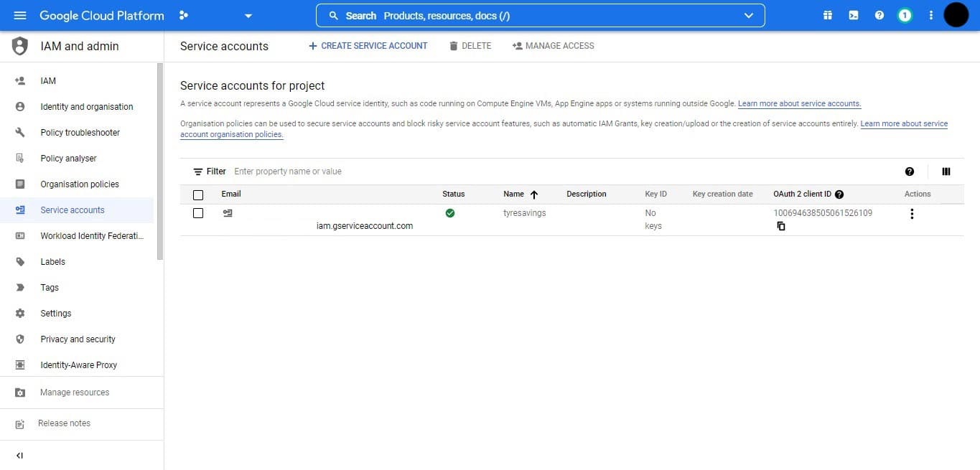The image size is (980, 470).
Task: Click the IAM and admin shield icon
Action: 20,46
